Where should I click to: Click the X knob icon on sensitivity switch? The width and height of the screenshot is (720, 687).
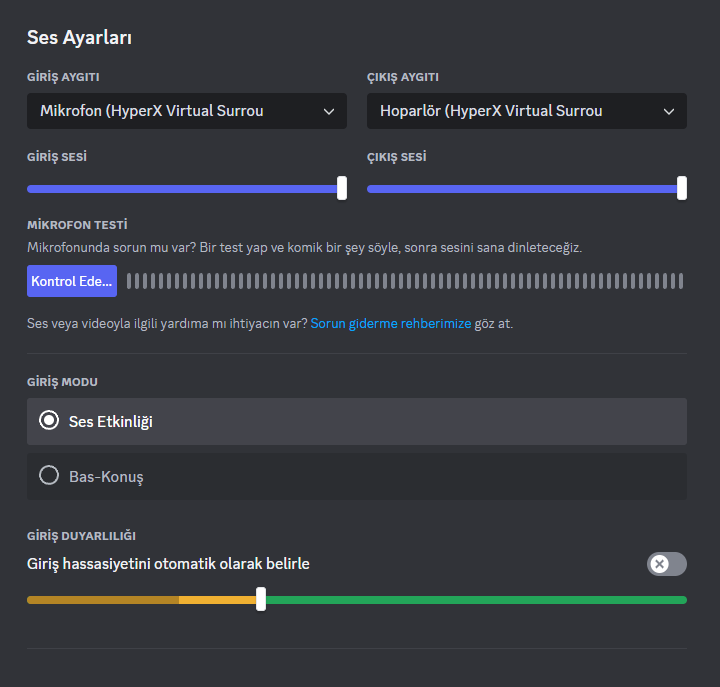659,564
